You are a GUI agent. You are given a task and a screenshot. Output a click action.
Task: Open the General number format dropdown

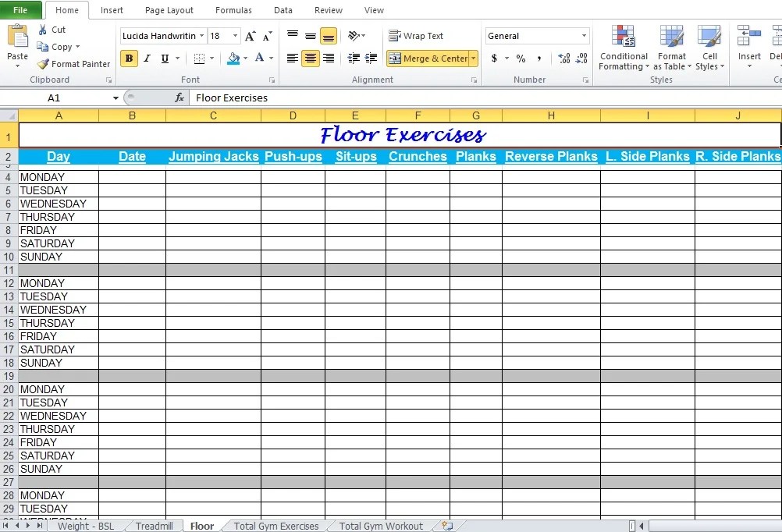[x=584, y=35]
